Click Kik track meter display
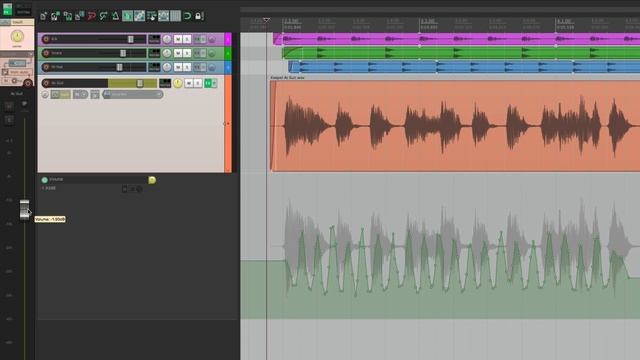 coord(154,39)
